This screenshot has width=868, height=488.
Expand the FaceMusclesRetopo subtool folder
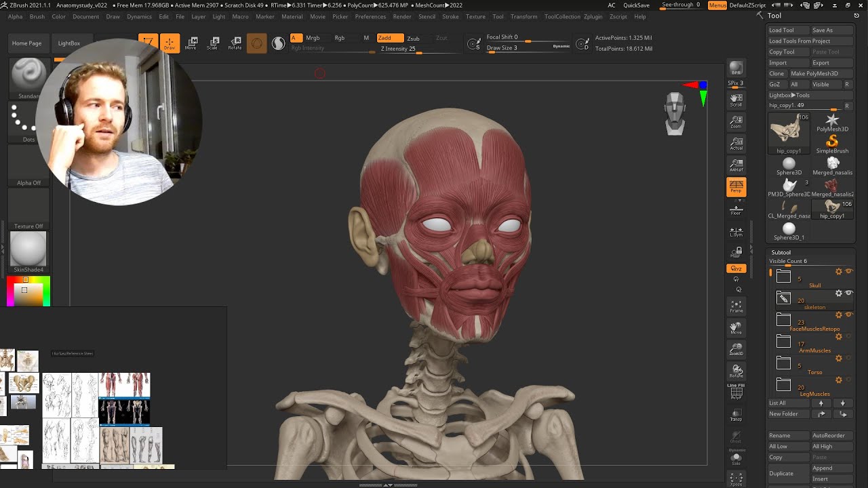coord(783,319)
